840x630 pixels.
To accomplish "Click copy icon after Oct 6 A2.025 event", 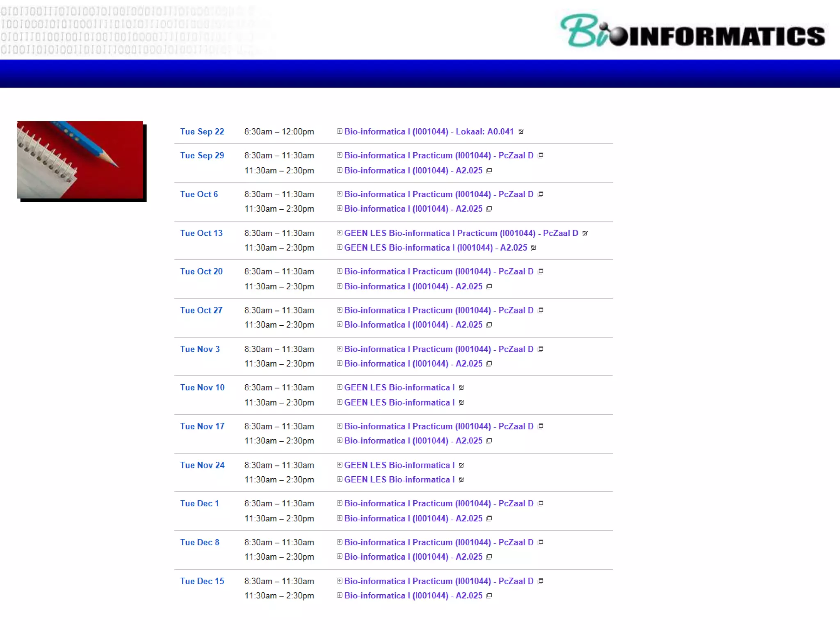I will coord(489,209).
